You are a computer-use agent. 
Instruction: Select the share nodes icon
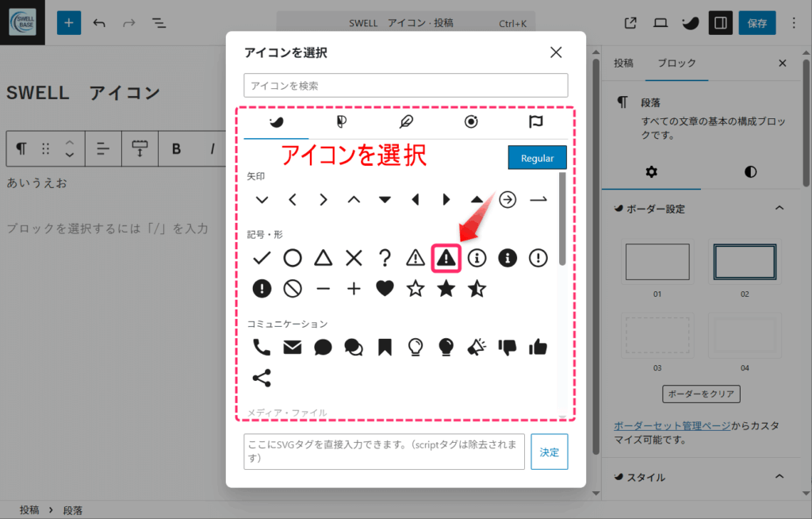point(262,378)
